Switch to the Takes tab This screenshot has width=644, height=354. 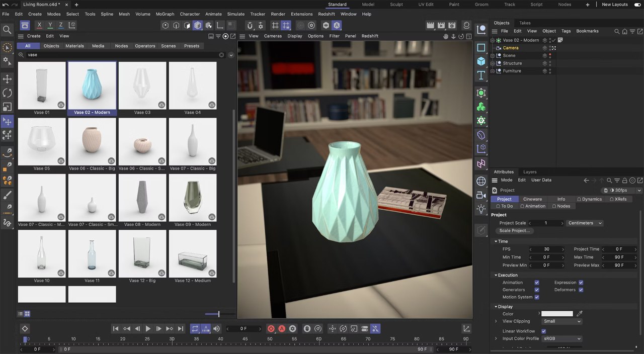click(x=525, y=23)
